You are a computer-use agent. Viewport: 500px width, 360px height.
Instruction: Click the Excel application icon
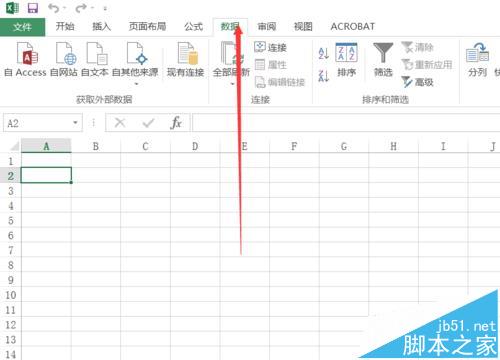[x=12, y=7]
